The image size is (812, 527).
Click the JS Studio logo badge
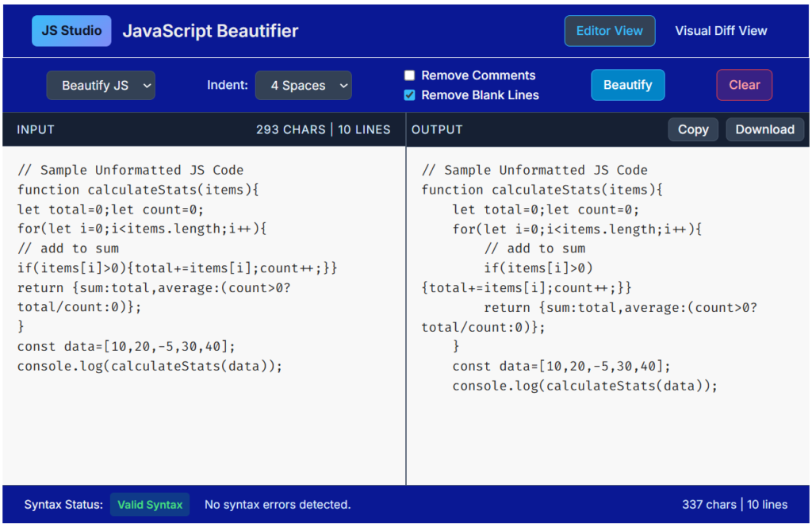(x=71, y=31)
